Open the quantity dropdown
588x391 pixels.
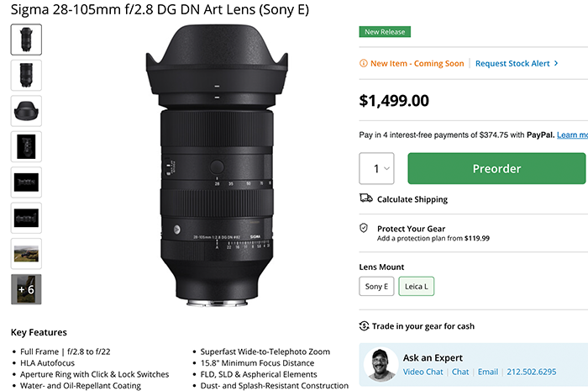[377, 169]
